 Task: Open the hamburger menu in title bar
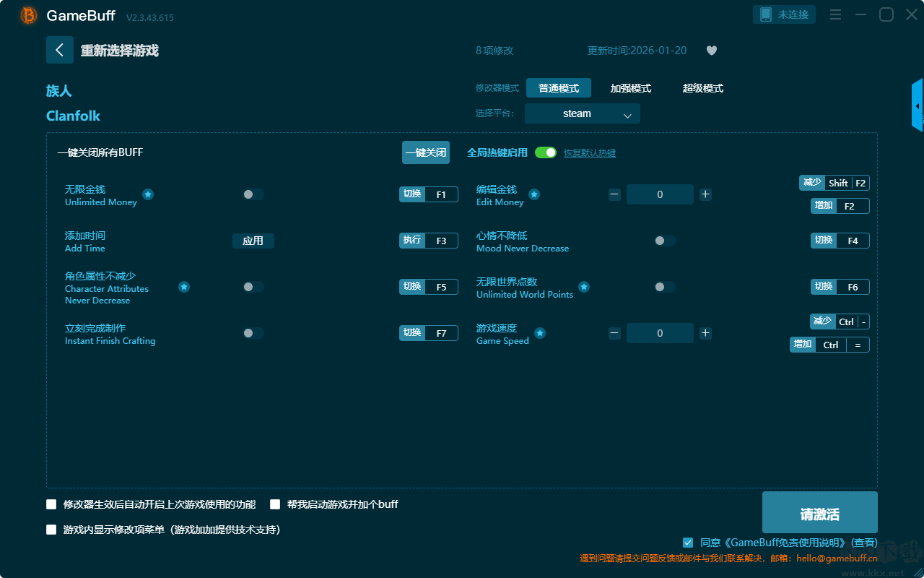835,14
